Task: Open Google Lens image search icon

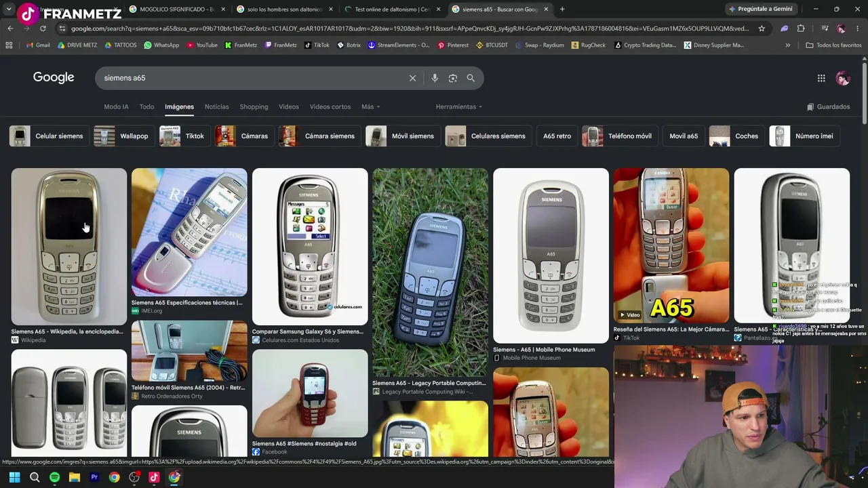Action: click(453, 78)
